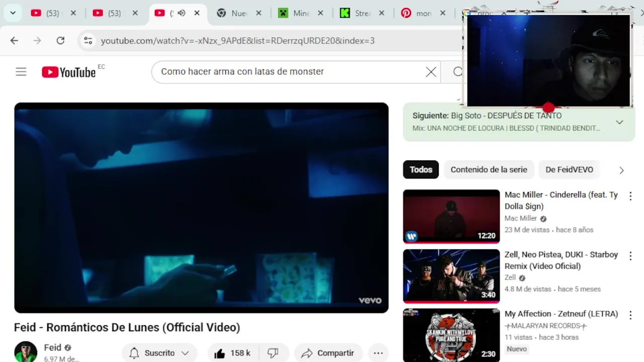Open My Affection - Zetneuf (LETRA) title
Image resolution: width=644 pixels, height=362 pixels.
[x=561, y=314]
